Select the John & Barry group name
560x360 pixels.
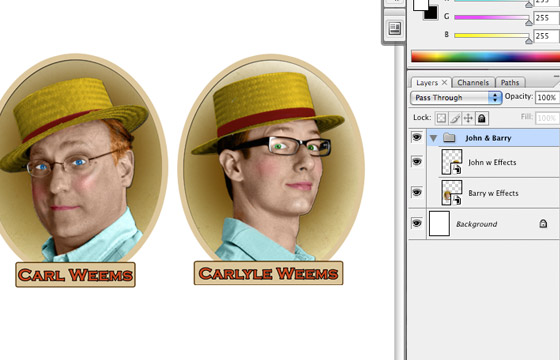click(488, 138)
